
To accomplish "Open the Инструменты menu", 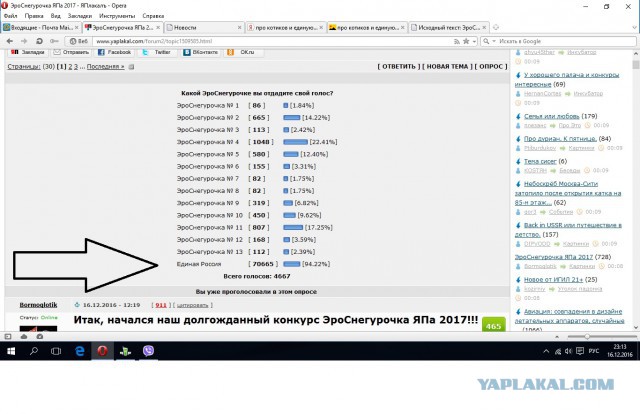I will tap(117, 16).
